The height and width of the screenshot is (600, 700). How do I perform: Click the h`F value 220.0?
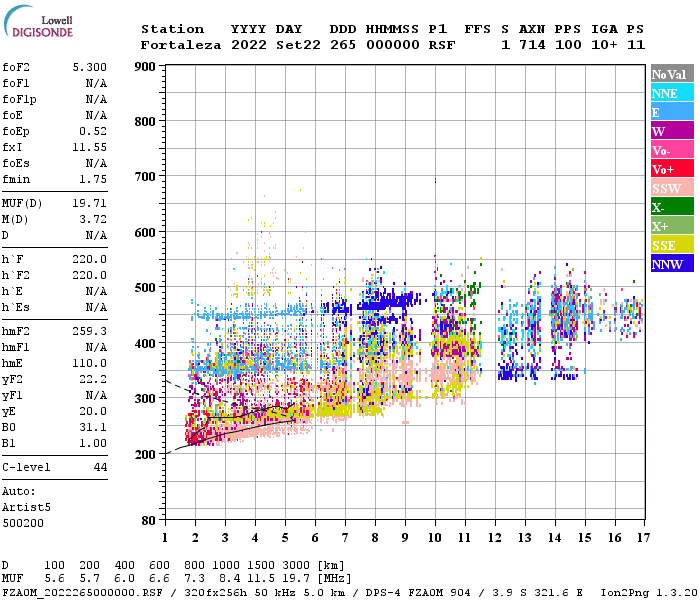[x=90, y=259]
